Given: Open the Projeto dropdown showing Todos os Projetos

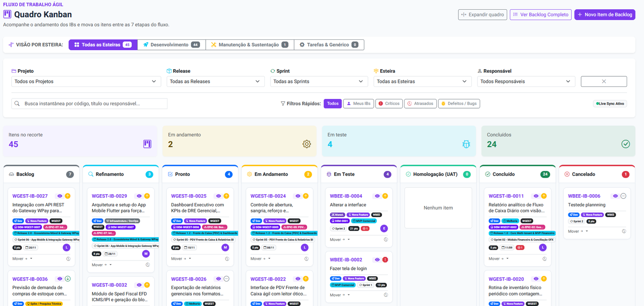Looking at the screenshot, I should click(x=85, y=82).
